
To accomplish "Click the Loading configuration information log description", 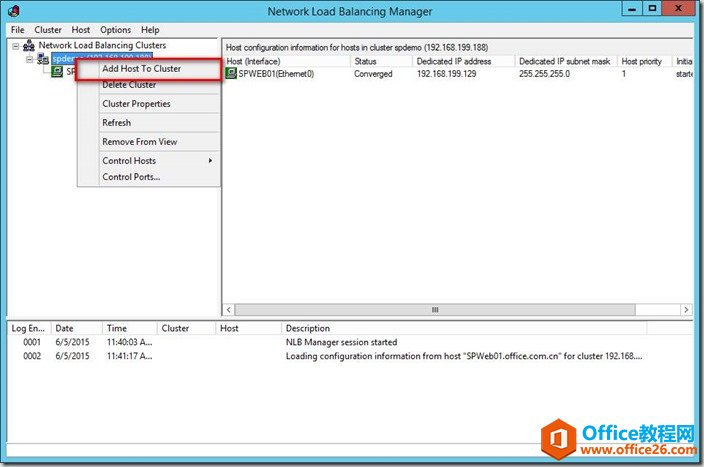I will point(464,356).
